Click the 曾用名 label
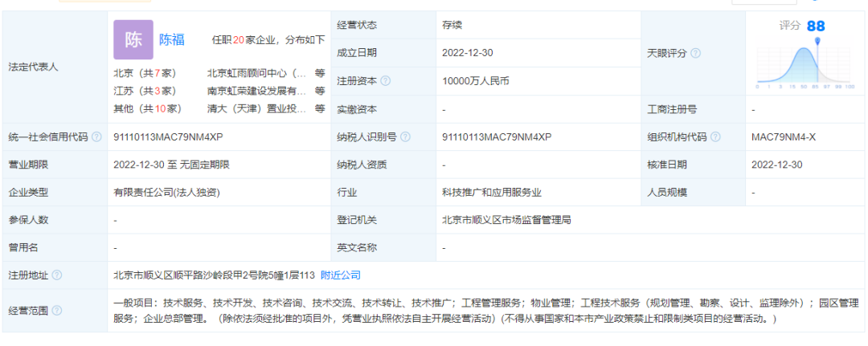Viewport: 868px width, 346px height. coord(24,247)
